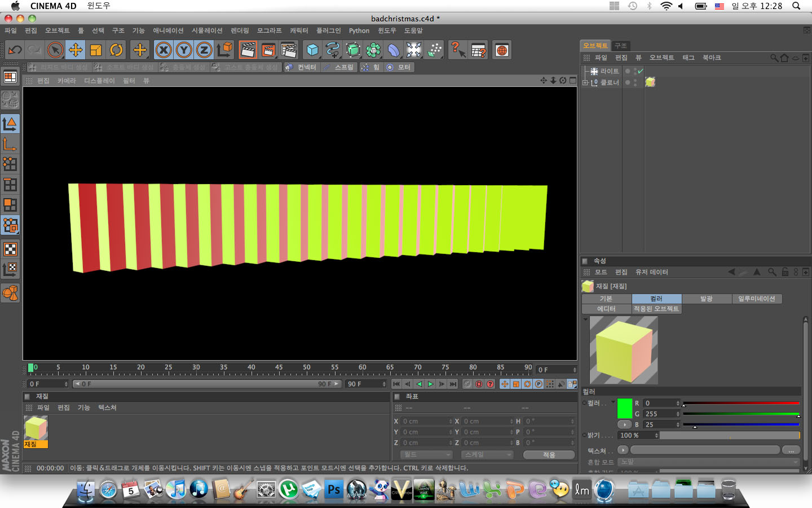
Task: Open the 혼합 모드 dropdown
Action: pyautogui.click(x=709, y=462)
